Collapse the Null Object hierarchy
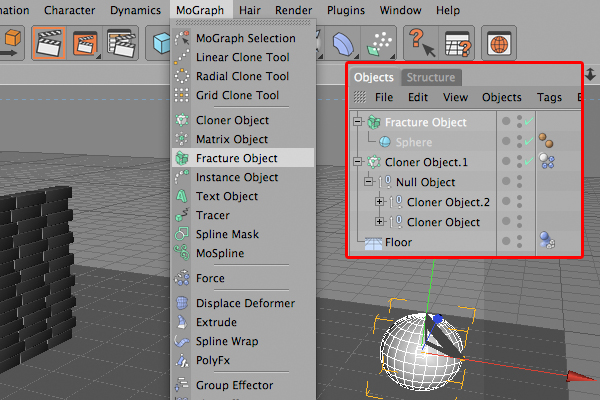Image resolution: width=600 pixels, height=400 pixels. tap(368, 181)
